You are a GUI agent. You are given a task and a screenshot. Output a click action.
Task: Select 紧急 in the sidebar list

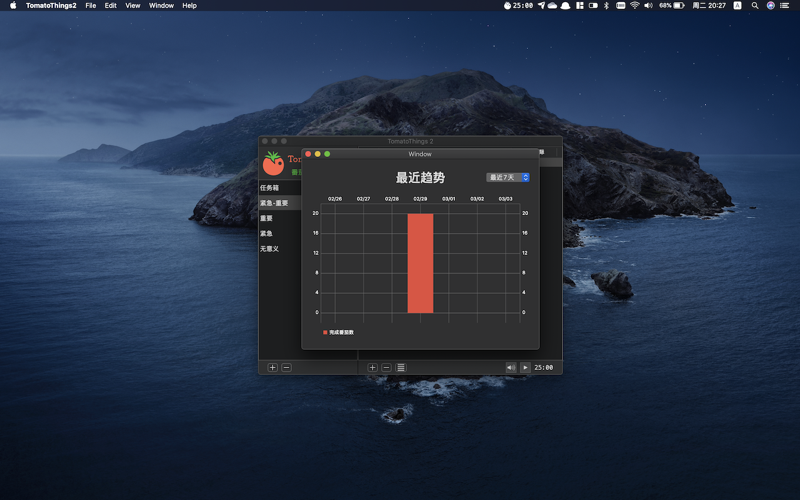click(x=280, y=234)
